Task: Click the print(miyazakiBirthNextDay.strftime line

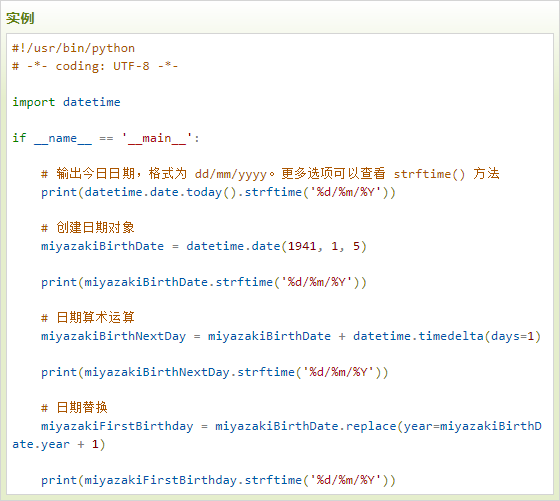Action: pos(215,372)
